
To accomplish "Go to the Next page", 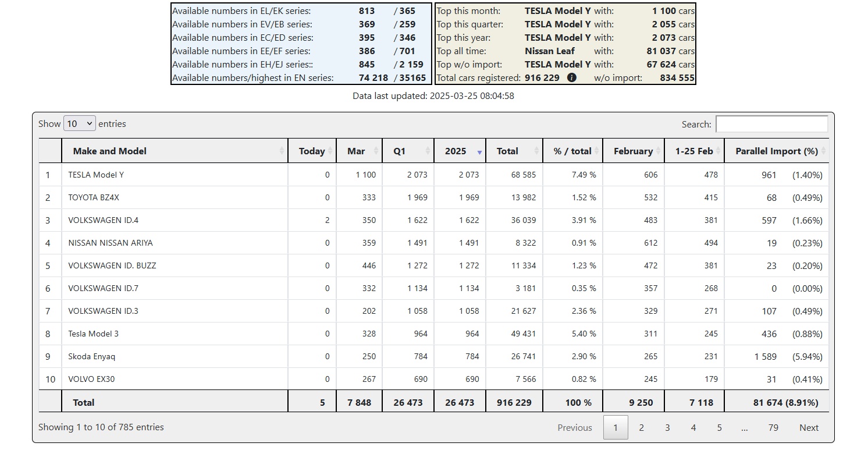I will tap(809, 427).
